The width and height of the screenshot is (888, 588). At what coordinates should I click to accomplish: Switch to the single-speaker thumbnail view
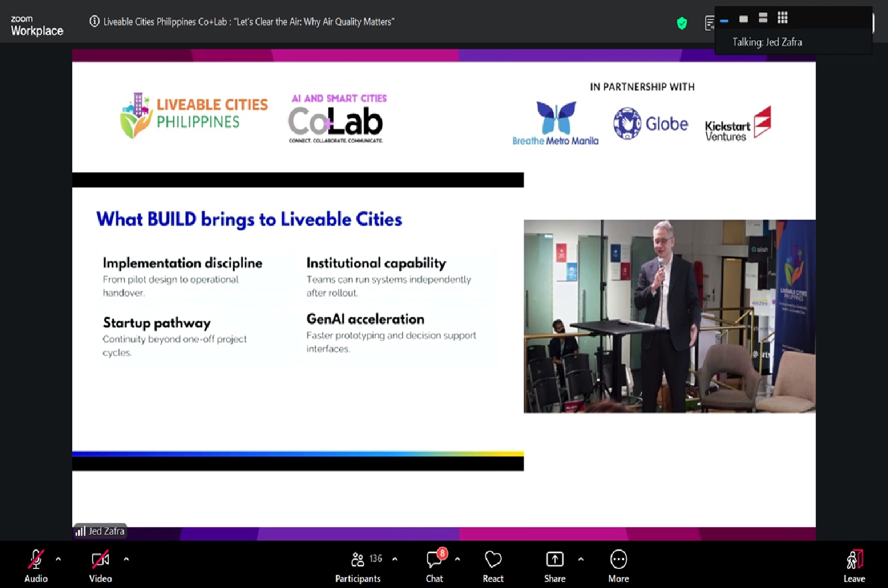coord(744,19)
